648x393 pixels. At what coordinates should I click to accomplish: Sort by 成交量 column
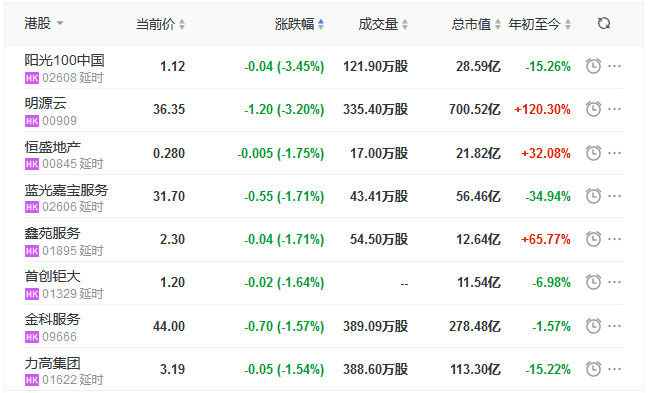coord(383,24)
